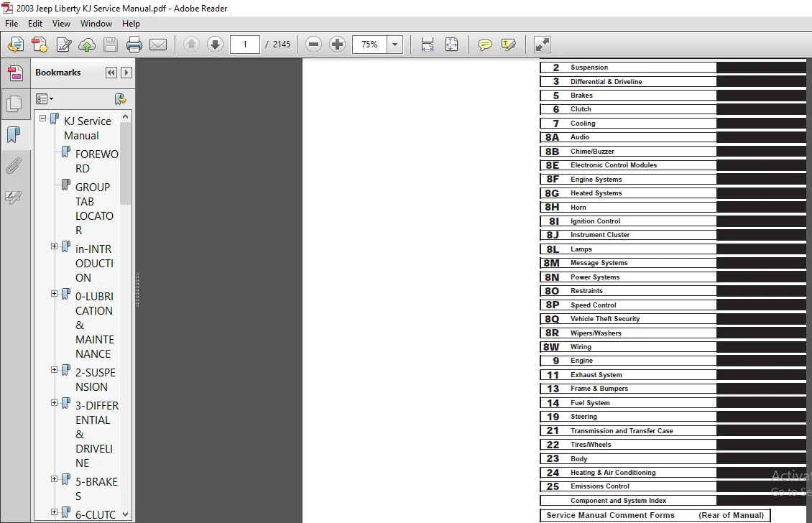Open the 8J Instrument Cluster group link
The width and height of the screenshot is (812, 523).
pyautogui.click(x=628, y=235)
